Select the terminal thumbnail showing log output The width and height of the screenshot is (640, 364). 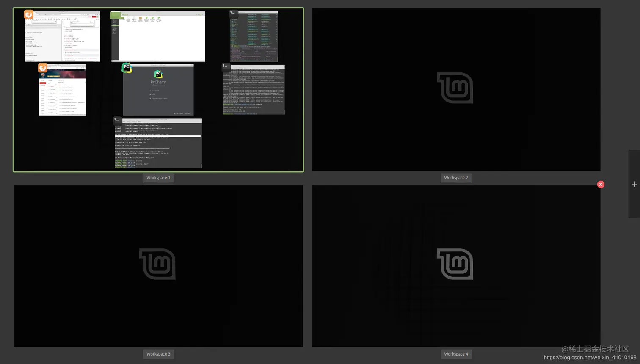point(254,90)
